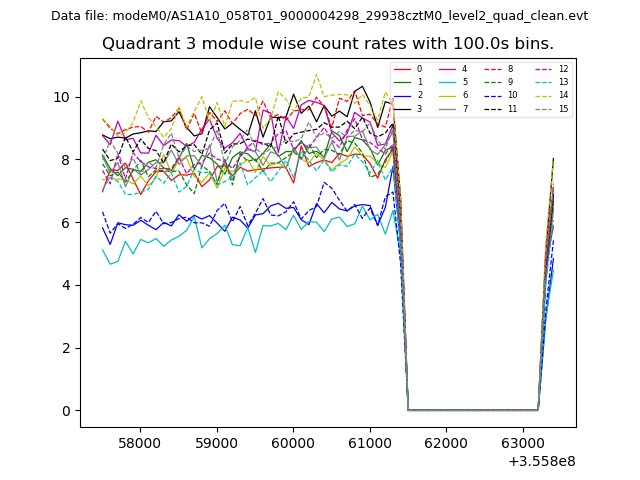Viewport: 640px width, 480px height.
Task: Click the black dashed legend entry for module 11
Action: coord(494,108)
